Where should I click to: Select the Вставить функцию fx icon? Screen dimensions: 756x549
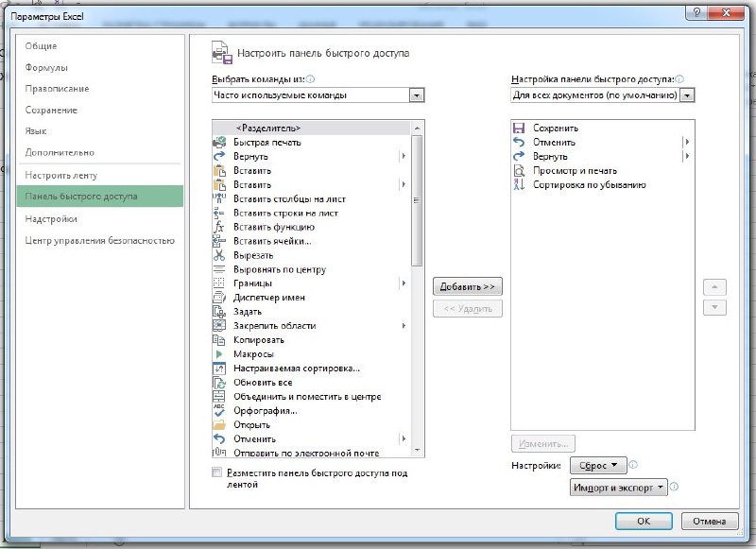click(x=219, y=227)
